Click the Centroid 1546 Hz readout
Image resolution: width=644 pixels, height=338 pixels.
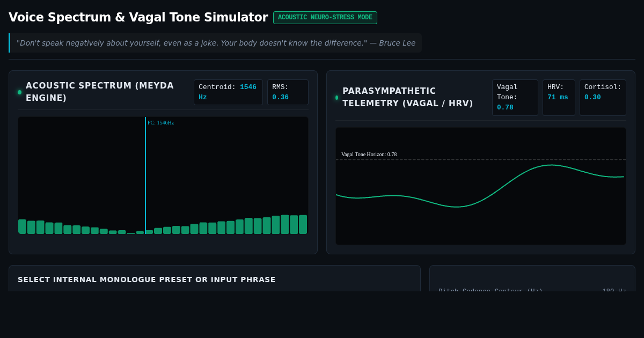[x=228, y=92]
